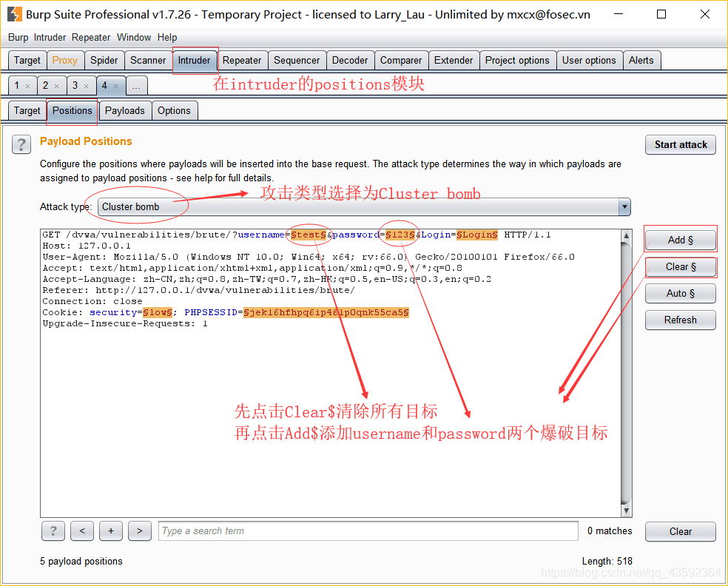Switch to the Payloads sub-tab
Screen dimensions: 728x586
(x=125, y=110)
